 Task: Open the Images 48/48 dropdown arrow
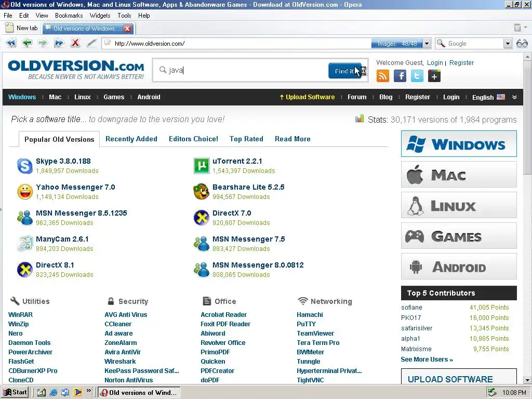pyautogui.click(x=427, y=44)
